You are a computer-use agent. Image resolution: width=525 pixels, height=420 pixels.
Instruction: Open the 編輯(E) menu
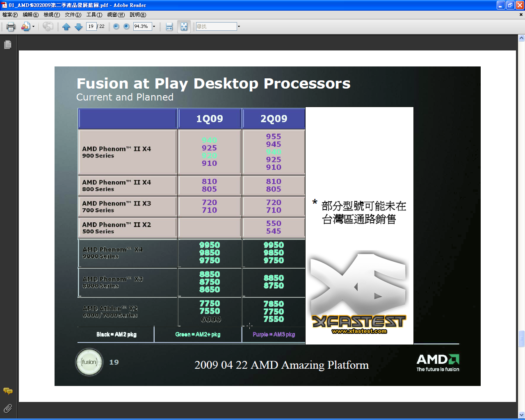click(30, 14)
